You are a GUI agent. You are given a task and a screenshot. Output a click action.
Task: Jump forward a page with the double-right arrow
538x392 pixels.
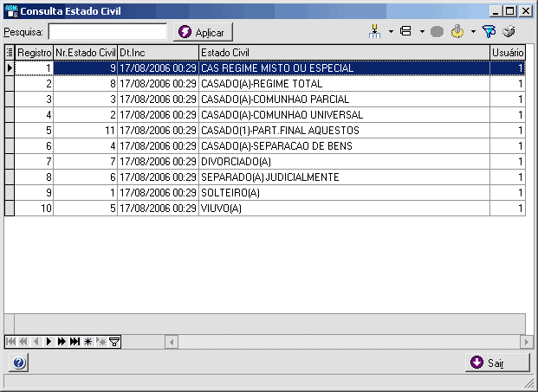[x=62, y=342]
